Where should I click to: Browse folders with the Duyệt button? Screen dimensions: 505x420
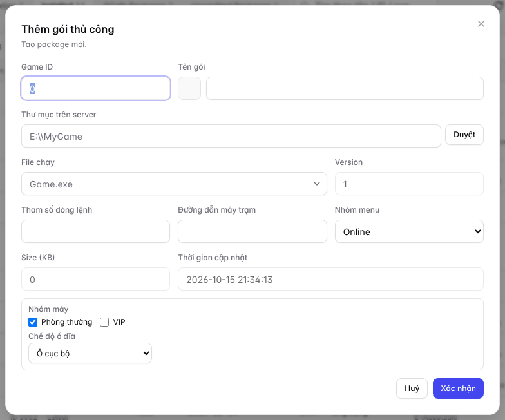click(x=464, y=135)
